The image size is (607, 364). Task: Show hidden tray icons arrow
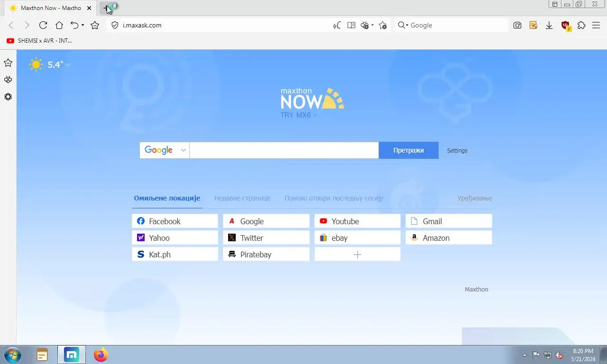point(524,355)
